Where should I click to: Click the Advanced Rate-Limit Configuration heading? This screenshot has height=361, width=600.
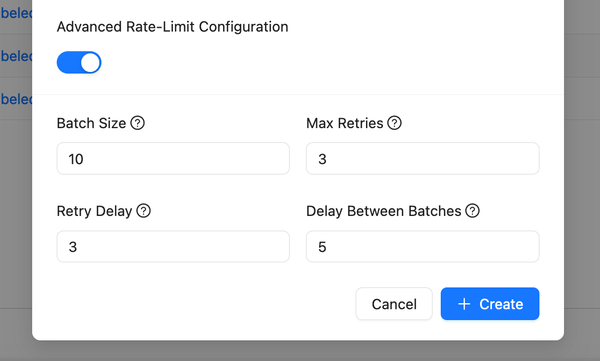coord(172,27)
